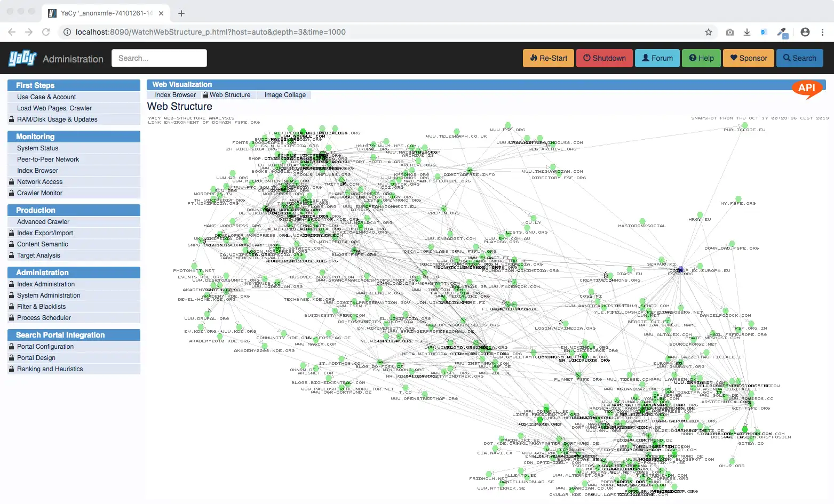Open the browser downloads icon
834x504 pixels.
pos(747,32)
